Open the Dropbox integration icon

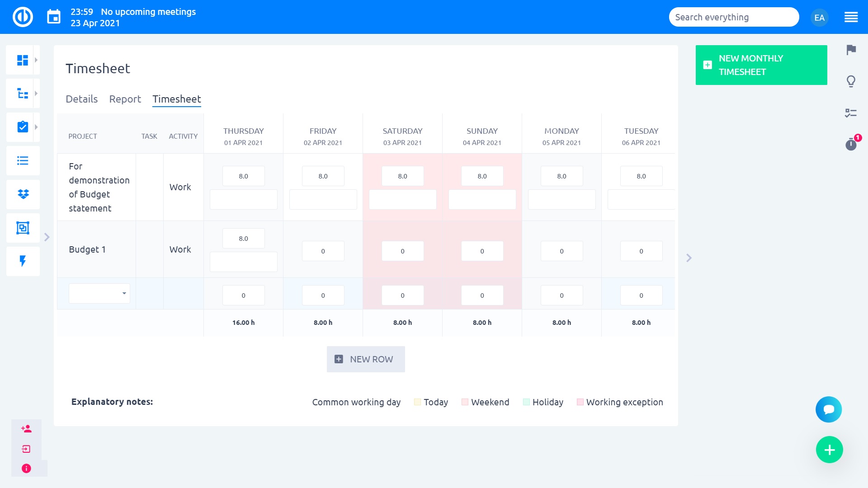pyautogui.click(x=23, y=194)
